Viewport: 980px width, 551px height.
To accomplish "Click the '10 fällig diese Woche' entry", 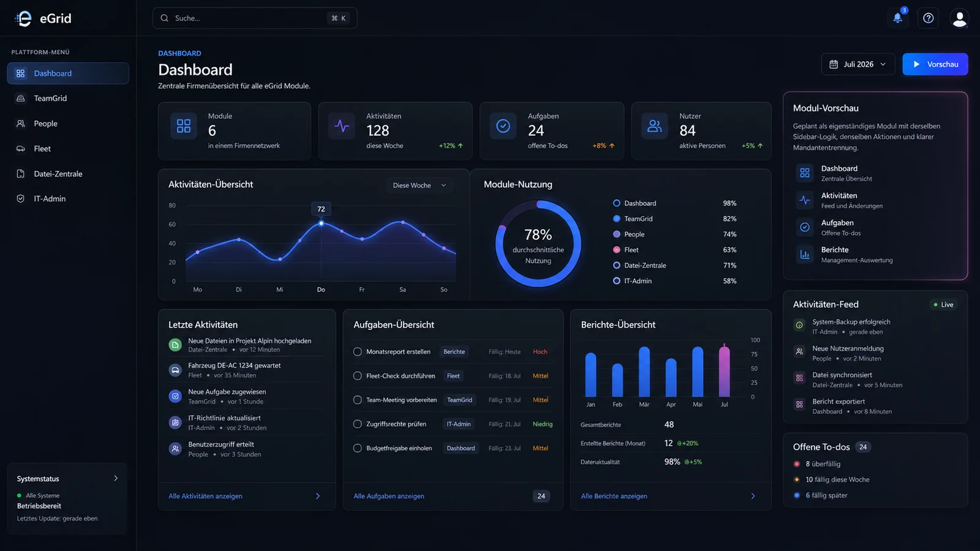I will click(x=832, y=480).
